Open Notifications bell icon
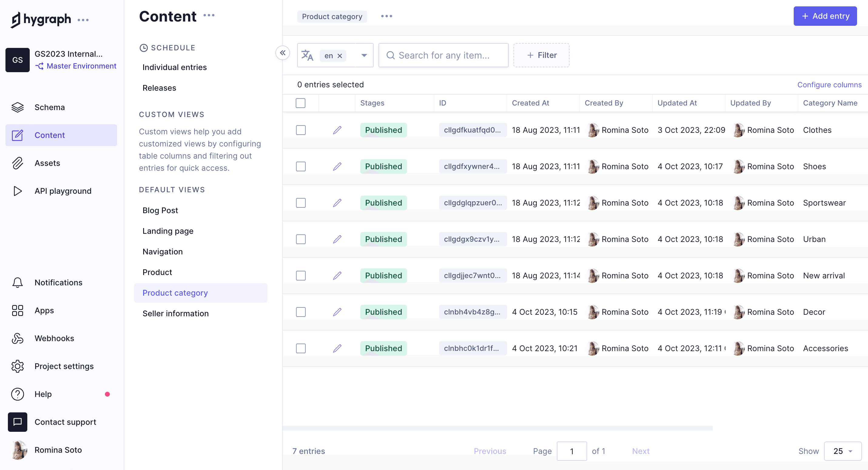The image size is (868, 470). pyautogui.click(x=18, y=282)
